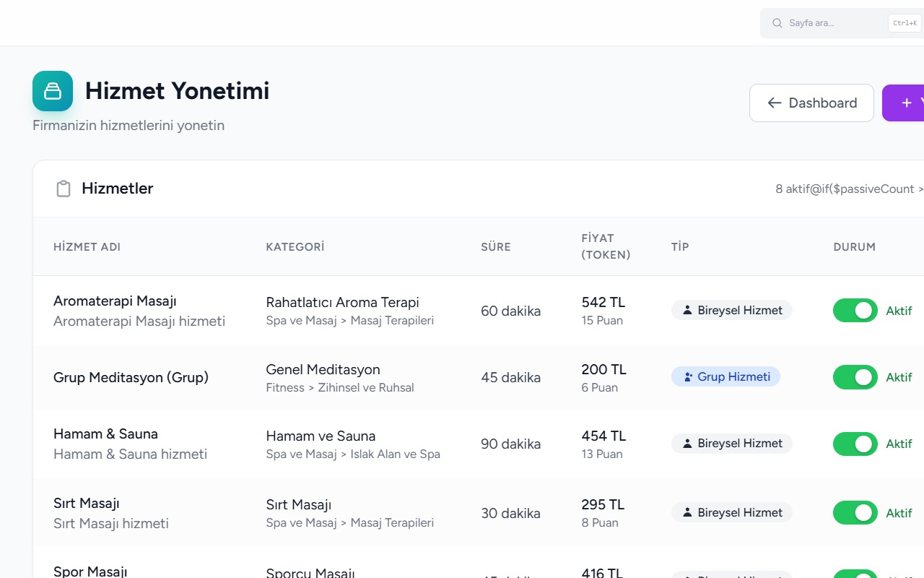Click the plus icon on the purple button
Viewport: 924px width, 578px height.
tap(907, 103)
